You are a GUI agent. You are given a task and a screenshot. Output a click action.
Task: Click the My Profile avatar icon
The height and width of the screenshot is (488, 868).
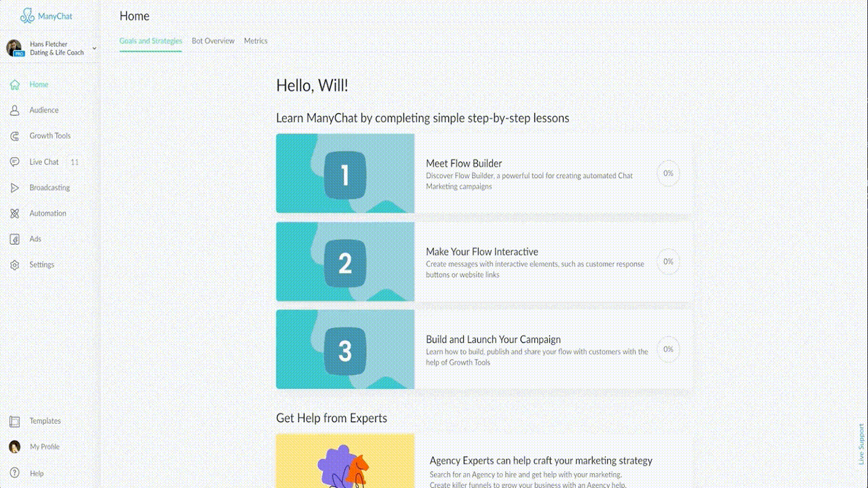tap(15, 447)
